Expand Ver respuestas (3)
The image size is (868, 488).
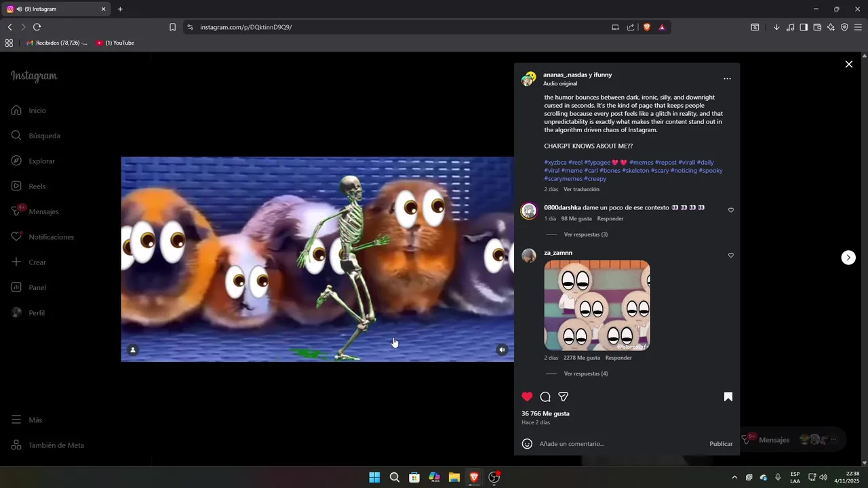click(x=586, y=235)
